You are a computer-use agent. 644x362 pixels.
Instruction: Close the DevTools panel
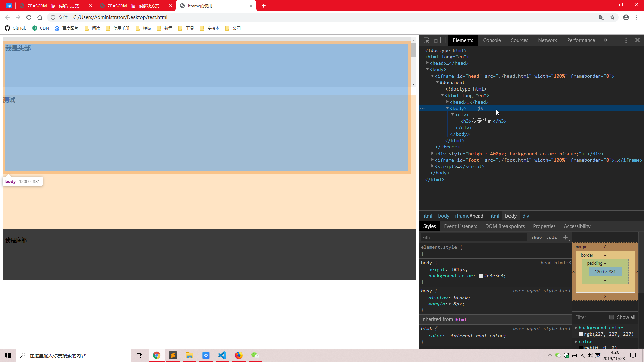tap(638, 40)
